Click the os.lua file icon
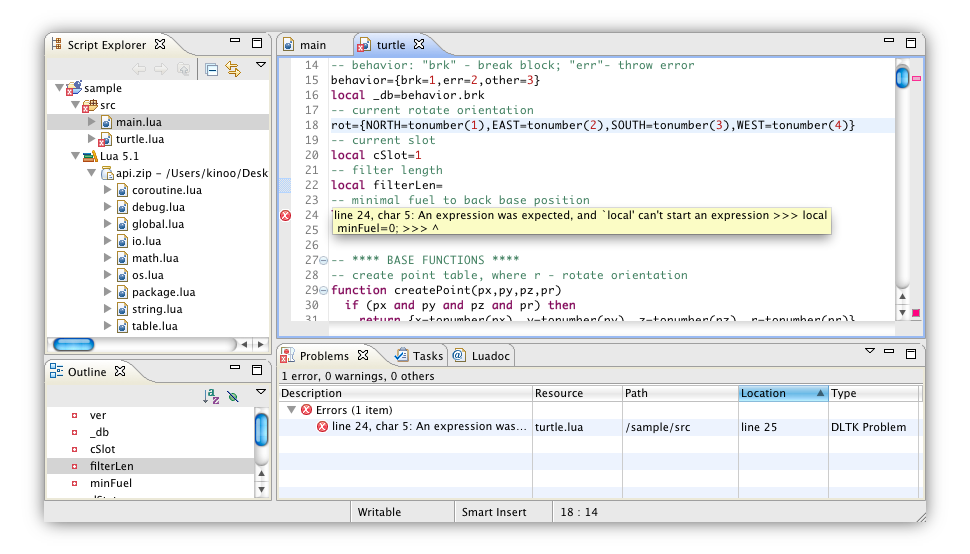The width and height of the screenshot is (970, 554). pos(122,275)
